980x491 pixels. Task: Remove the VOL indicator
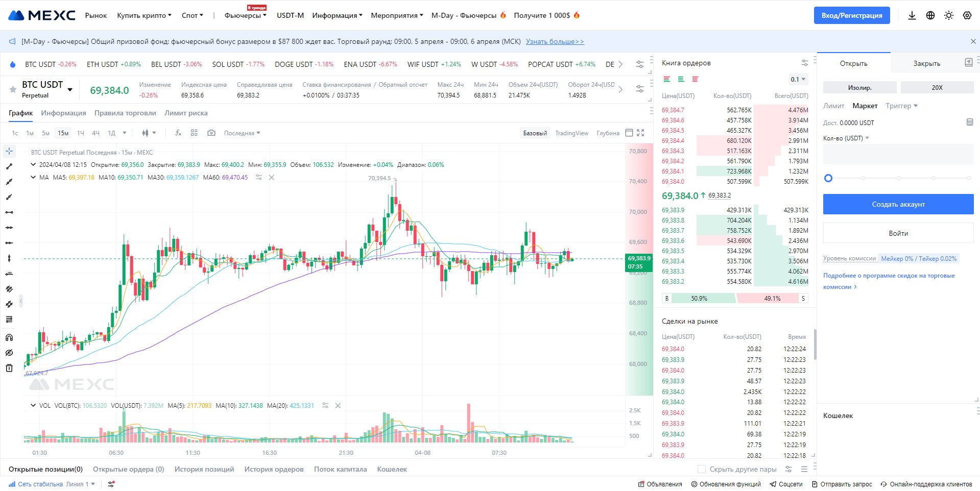338,406
